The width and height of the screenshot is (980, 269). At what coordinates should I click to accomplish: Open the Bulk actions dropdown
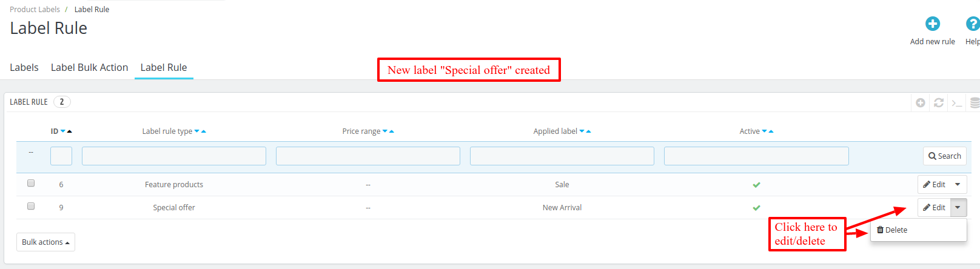pos(45,242)
